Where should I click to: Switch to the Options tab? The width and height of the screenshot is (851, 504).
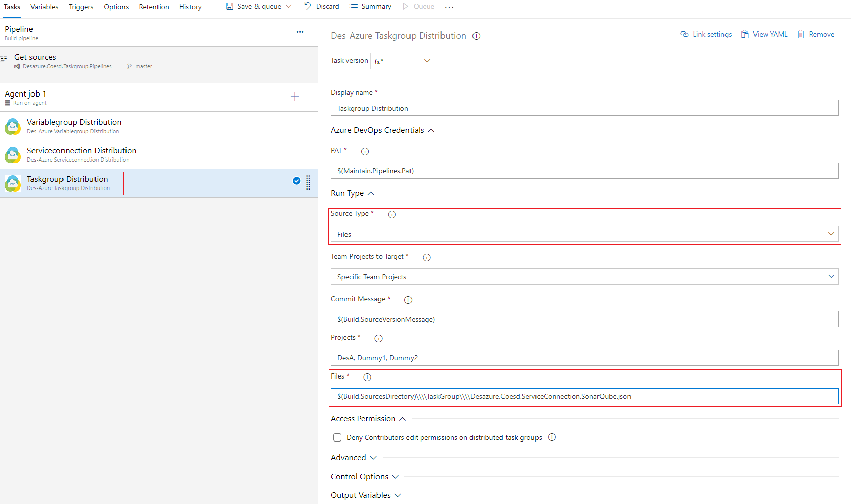pos(116,7)
